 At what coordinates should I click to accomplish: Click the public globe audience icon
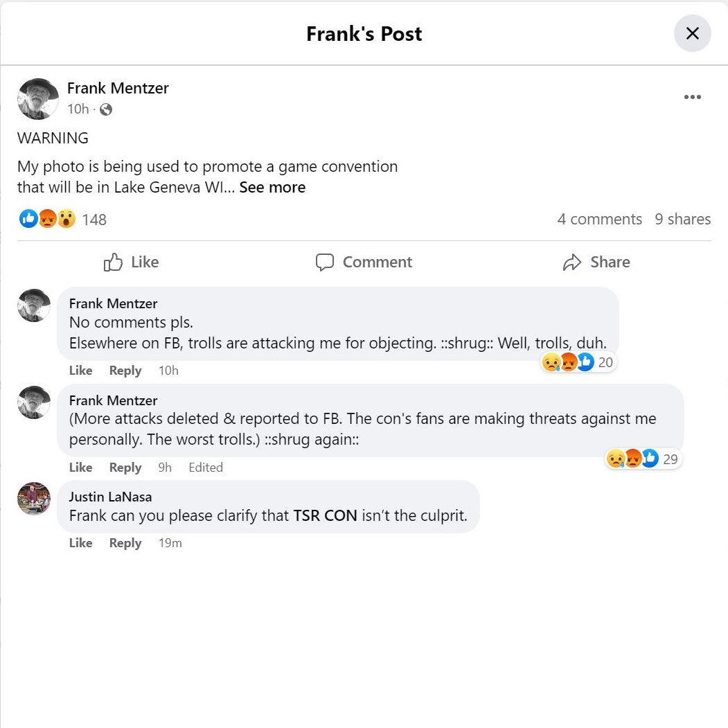pyautogui.click(x=106, y=109)
